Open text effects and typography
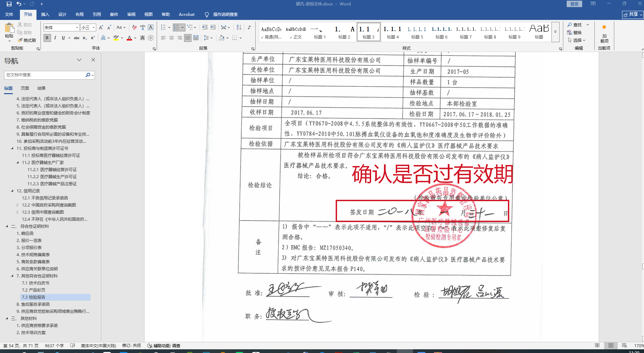 (x=103, y=38)
